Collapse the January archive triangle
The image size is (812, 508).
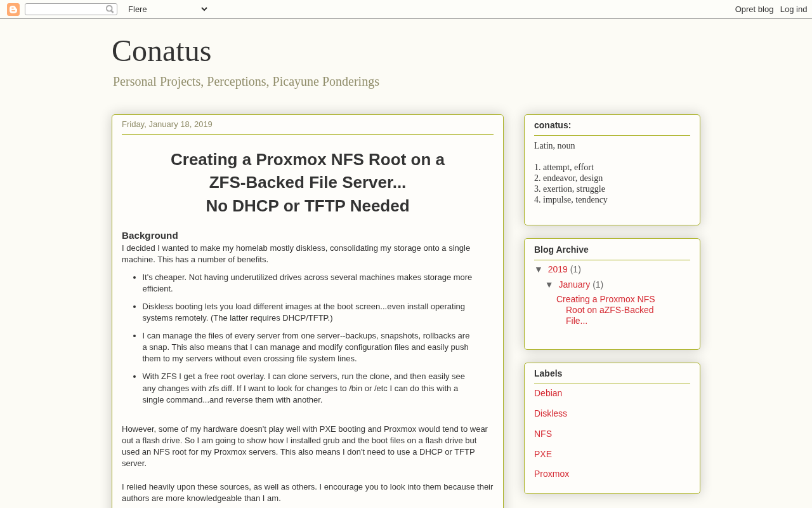tap(549, 284)
